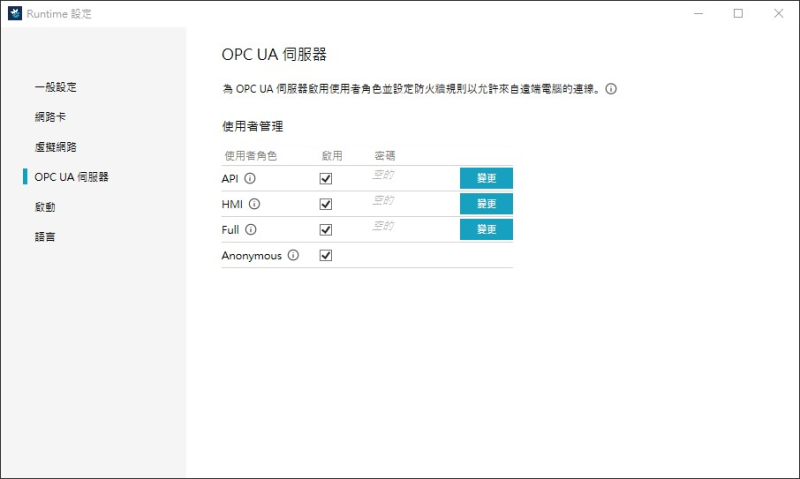Uncheck the Anonymous role checkbox

326,255
